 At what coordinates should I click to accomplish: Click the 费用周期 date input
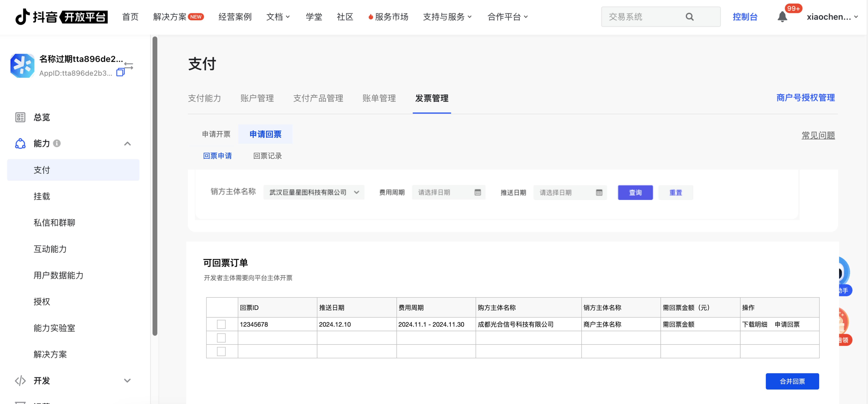(x=448, y=192)
